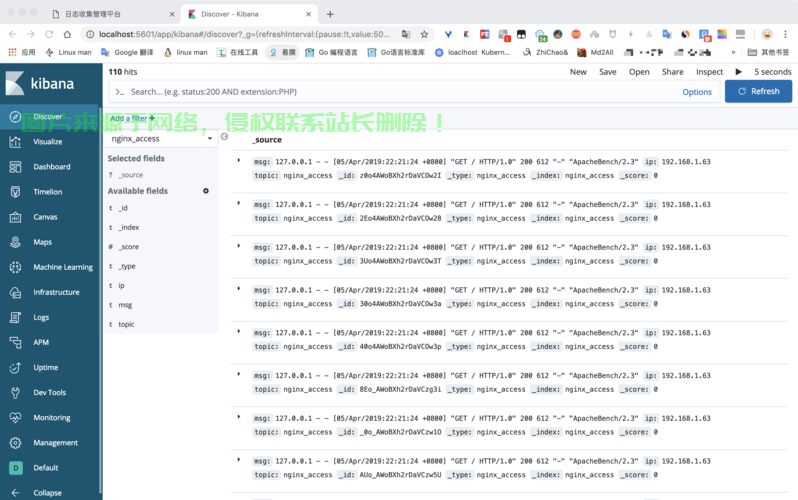The height and width of the screenshot is (500, 798).
Task: Open the Md2All bookmark
Action: pyautogui.click(x=595, y=52)
